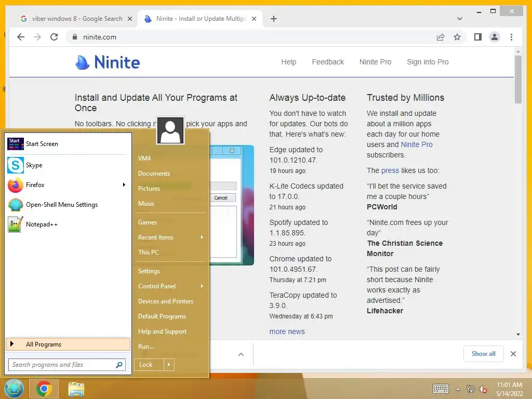Click Sign into Pro
The height and width of the screenshot is (399, 532).
pos(428,62)
